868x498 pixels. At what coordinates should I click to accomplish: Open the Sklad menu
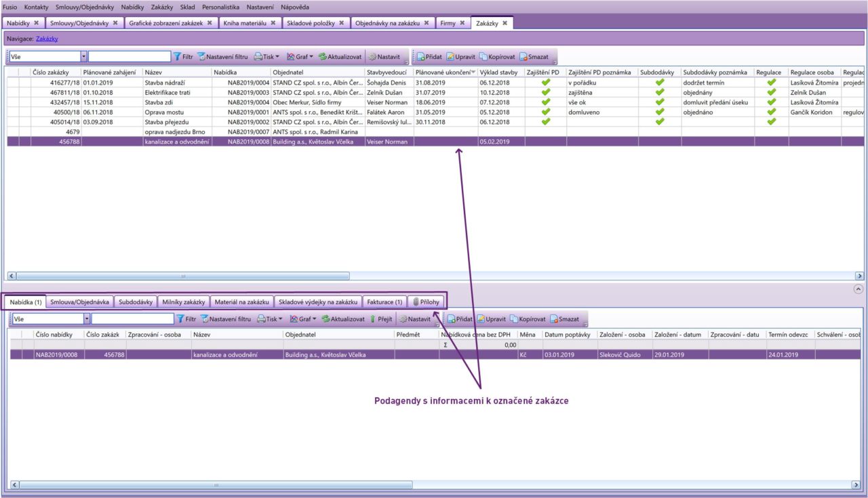187,7
